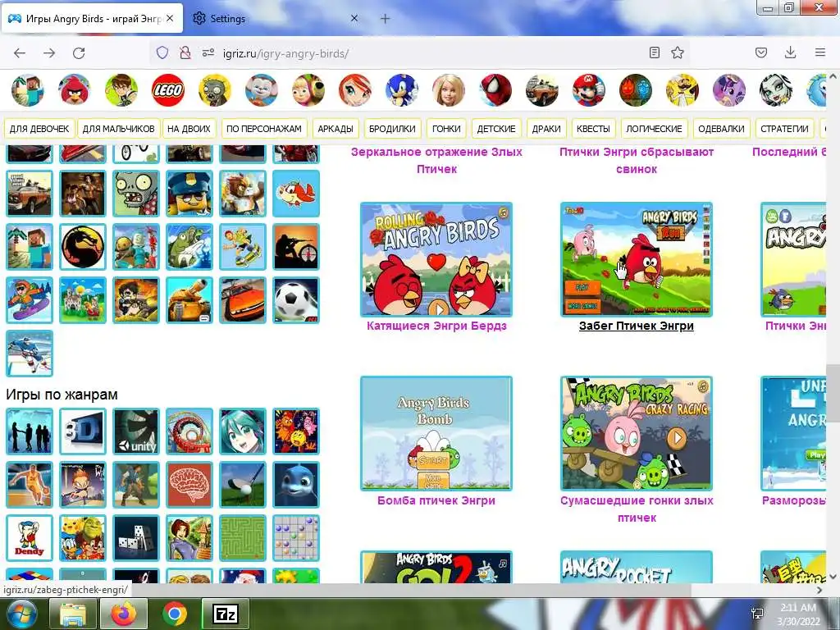Viewport: 840px width, 630px height.
Task: Open the ОДЕВАЛКИ category
Action: pos(721,129)
